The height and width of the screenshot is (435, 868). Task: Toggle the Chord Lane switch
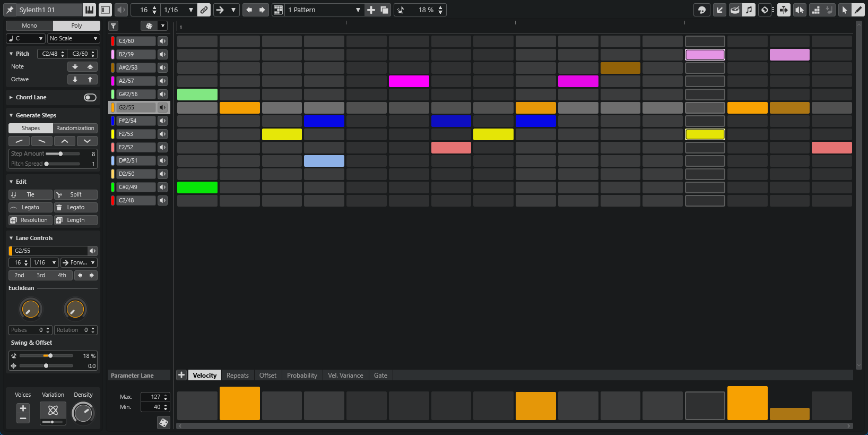[90, 97]
